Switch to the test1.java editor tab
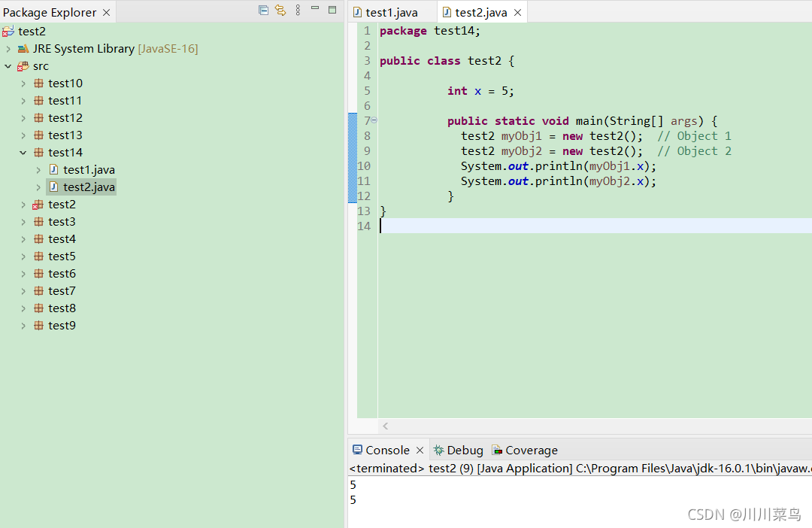This screenshot has width=812, height=528. pos(385,13)
